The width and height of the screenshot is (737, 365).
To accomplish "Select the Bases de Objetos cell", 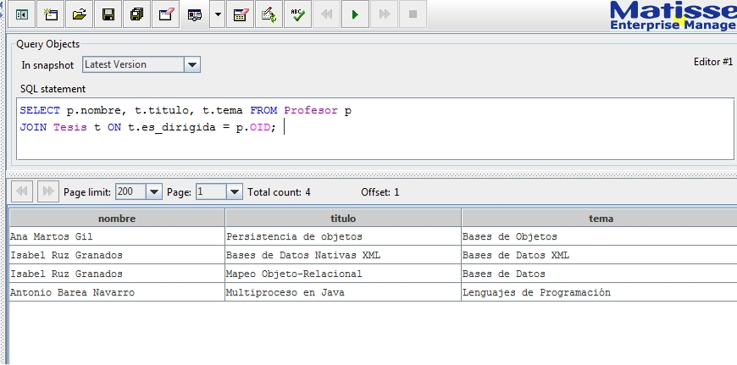I will click(599, 236).
